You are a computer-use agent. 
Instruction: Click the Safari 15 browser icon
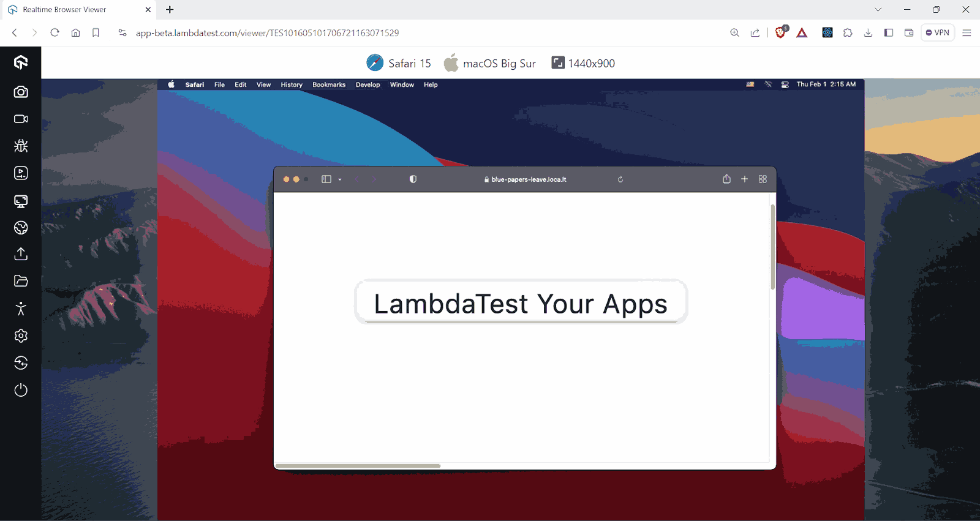[375, 63]
